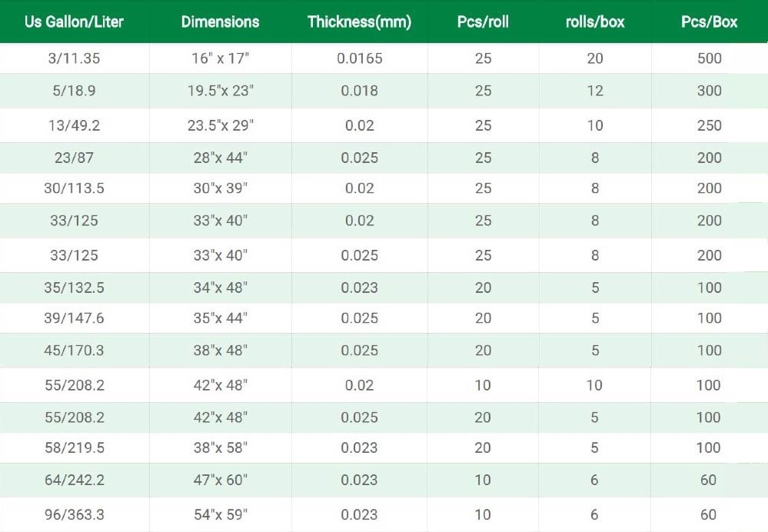Select the 96/363.3 gallon/liter cell

75,514
